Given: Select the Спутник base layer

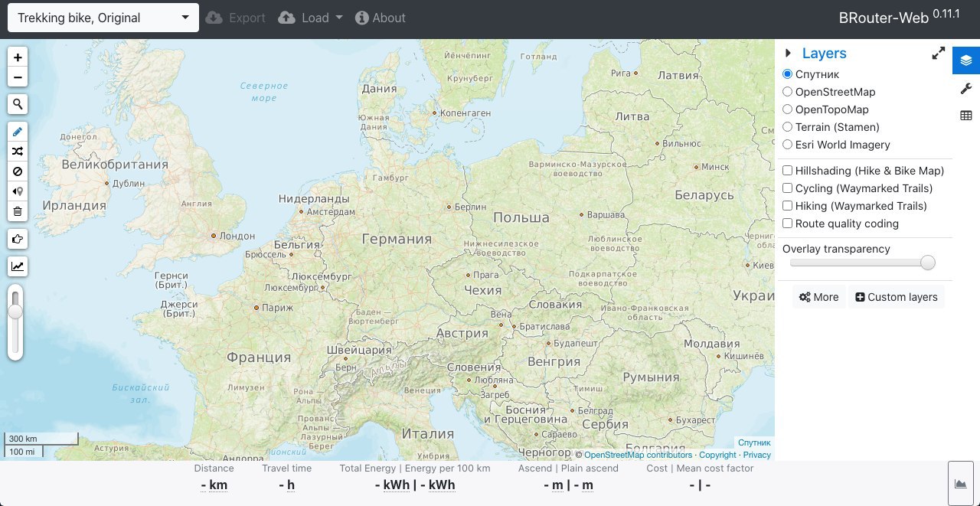Looking at the screenshot, I should point(787,74).
